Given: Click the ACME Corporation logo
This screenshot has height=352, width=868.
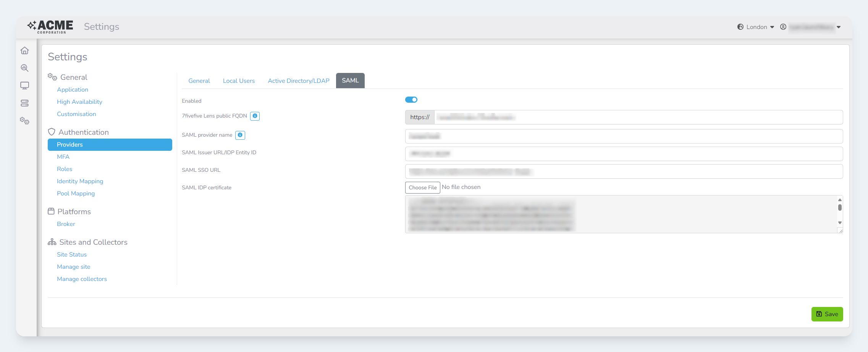Looking at the screenshot, I should (x=50, y=27).
